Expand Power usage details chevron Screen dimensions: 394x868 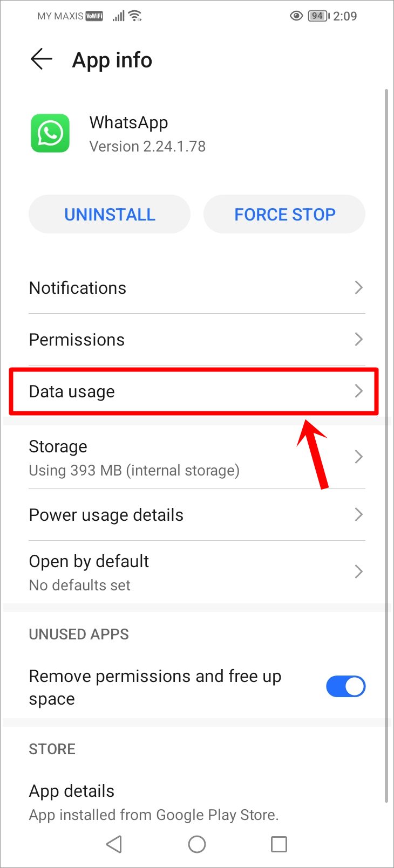(x=358, y=515)
